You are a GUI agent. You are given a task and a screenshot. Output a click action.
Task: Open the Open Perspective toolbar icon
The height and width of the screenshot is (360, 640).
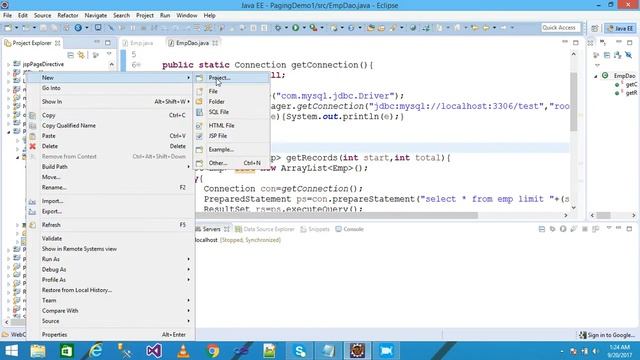click(x=595, y=28)
